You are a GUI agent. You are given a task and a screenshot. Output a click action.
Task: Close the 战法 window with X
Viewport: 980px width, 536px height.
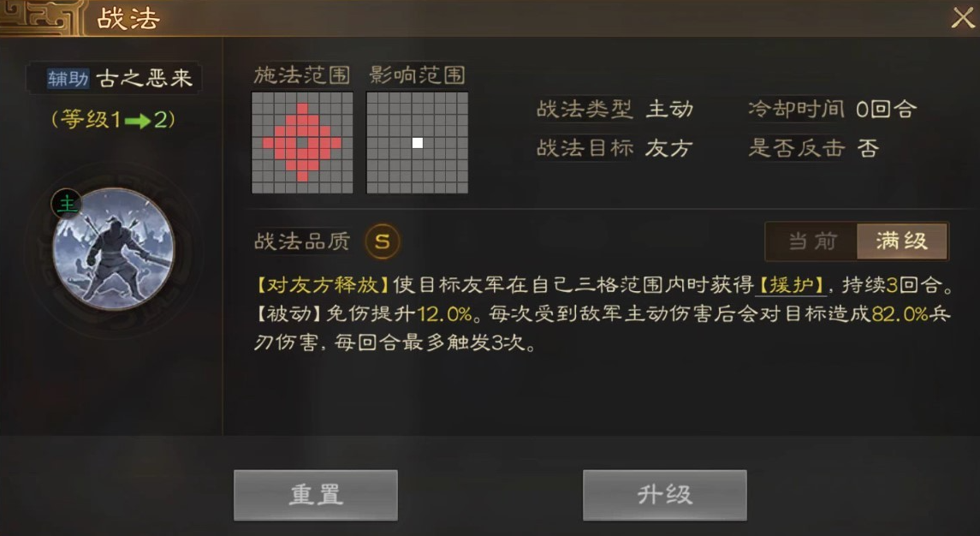tap(963, 17)
